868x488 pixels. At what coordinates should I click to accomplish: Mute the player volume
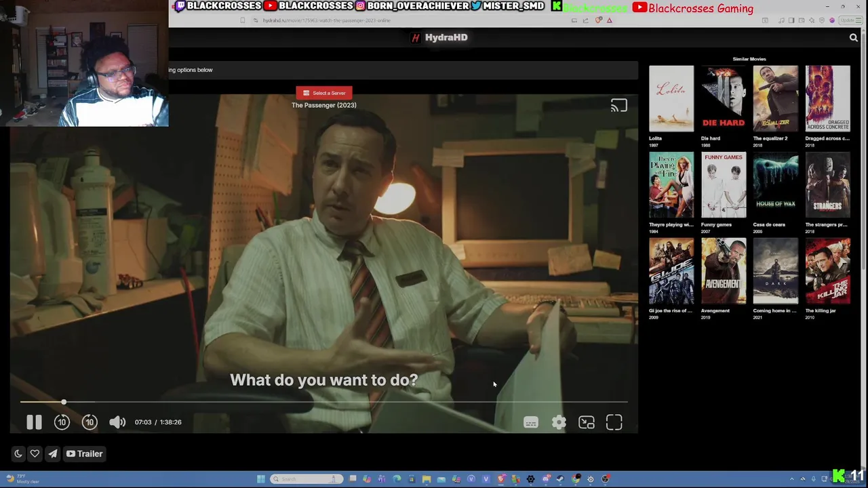117,422
